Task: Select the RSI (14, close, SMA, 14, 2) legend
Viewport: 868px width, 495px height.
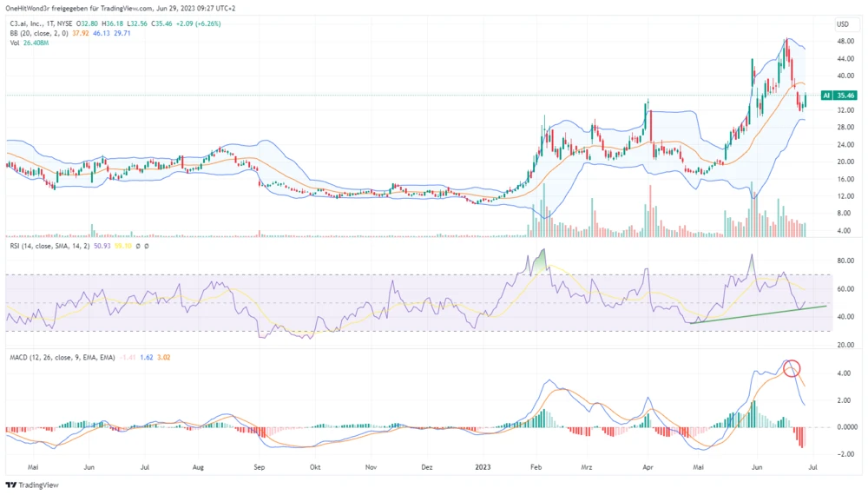Action: tap(52, 247)
